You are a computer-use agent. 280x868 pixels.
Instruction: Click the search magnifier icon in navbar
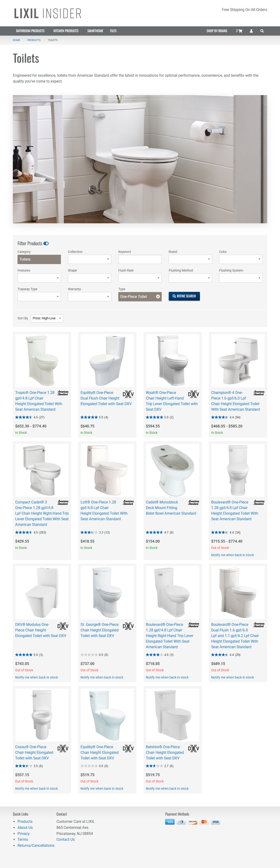[262, 31]
